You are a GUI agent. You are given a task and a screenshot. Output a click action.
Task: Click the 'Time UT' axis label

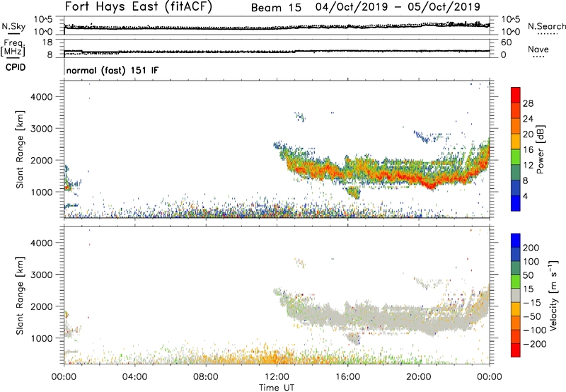click(x=277, y=388)
